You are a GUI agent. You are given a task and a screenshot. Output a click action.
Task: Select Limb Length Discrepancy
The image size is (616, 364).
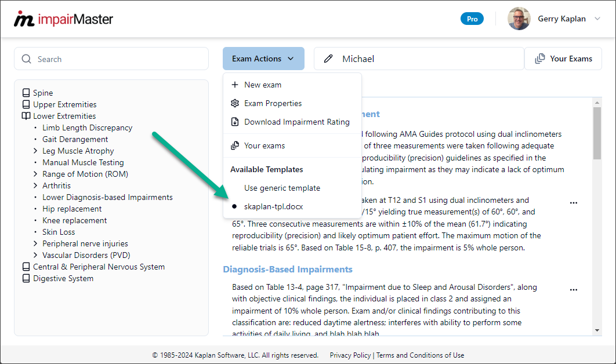point(87,128)
